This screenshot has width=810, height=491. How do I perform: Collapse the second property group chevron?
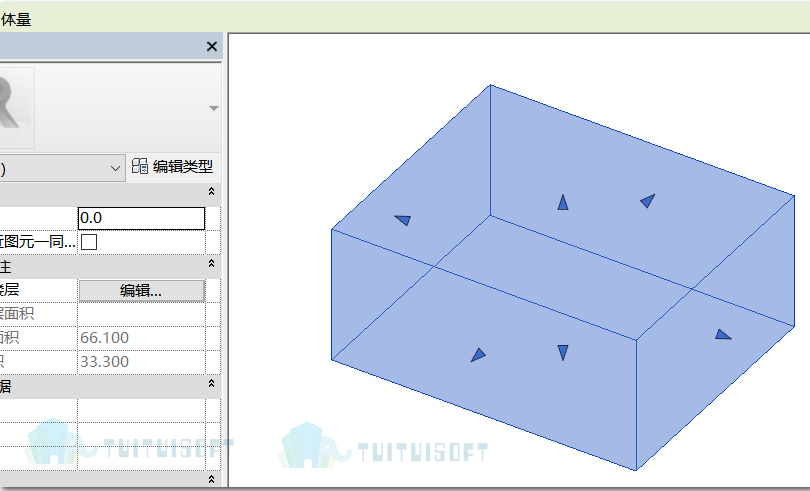coord(211,264)
